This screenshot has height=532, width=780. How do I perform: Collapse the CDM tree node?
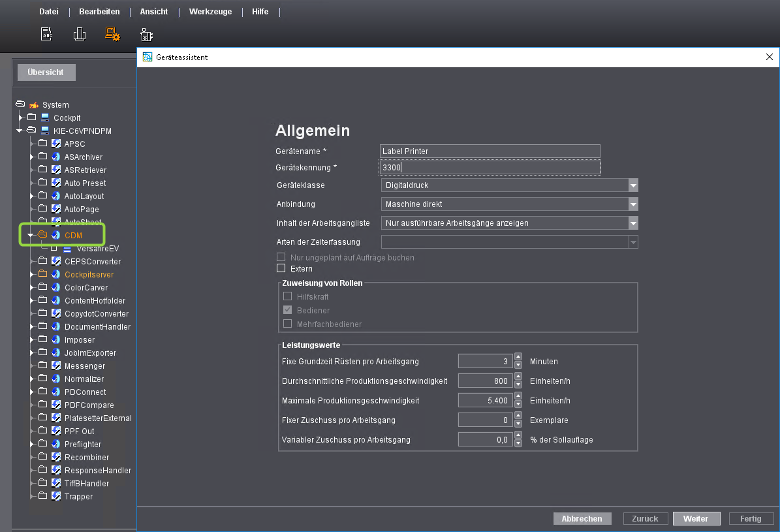(x=31, y=235)
